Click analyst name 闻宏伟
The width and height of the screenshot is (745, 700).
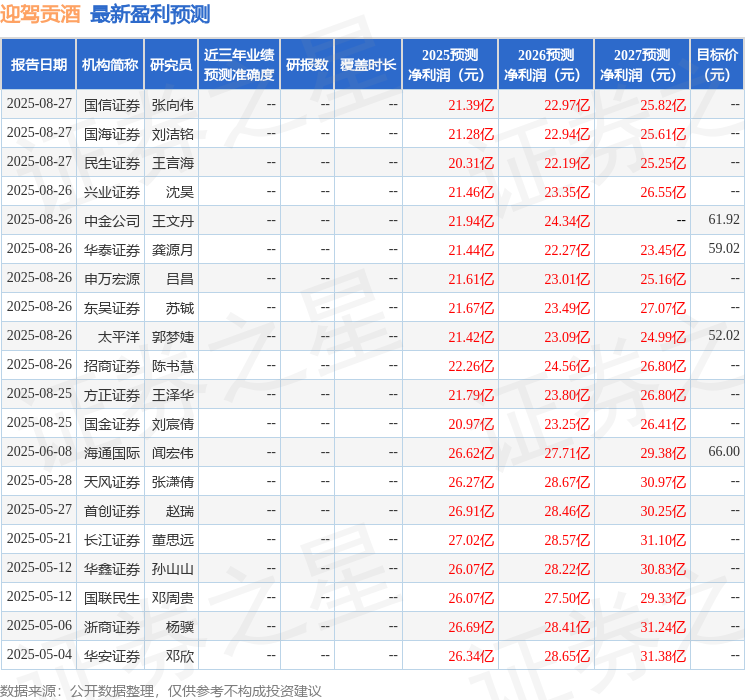(172, 453)
